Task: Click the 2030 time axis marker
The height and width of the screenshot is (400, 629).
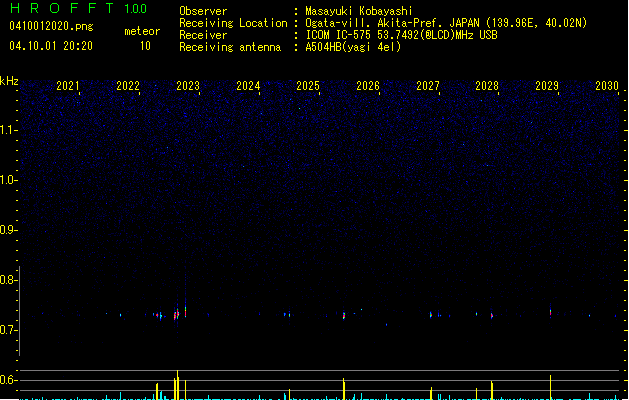Action: tap(607, 86)
